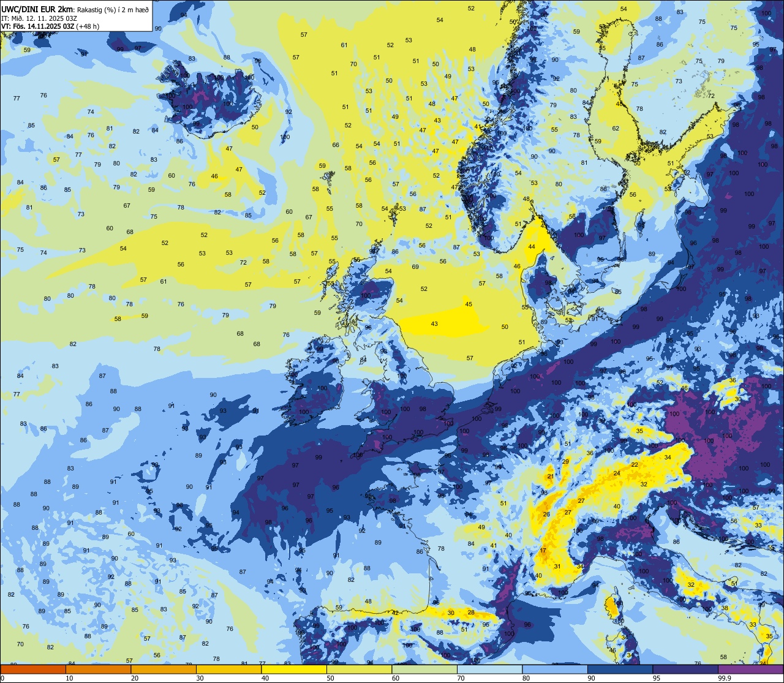
Task: Click the 'Rakastig (%) í 2 m hæð' label
Action: pyautogui.click(x=113, y=9)
